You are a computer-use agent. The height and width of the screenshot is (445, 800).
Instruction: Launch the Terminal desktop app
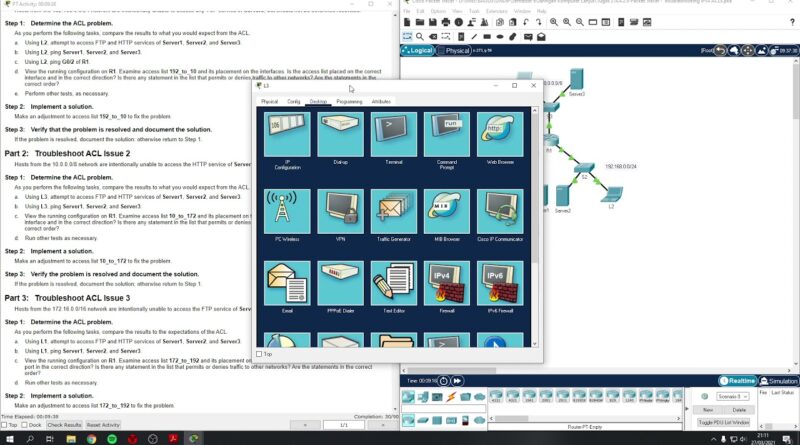click(393, 134)
